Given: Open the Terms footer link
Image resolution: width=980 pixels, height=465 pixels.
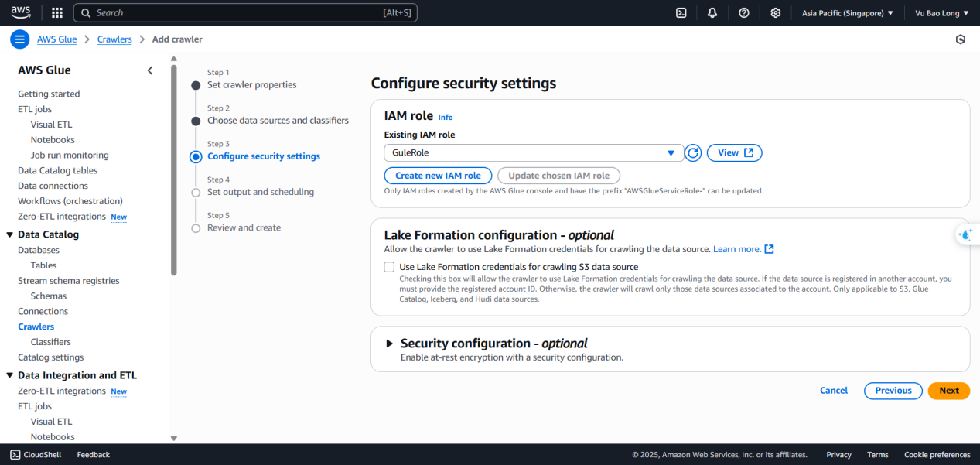Looking at the screenshot, I should click(878, 455).
